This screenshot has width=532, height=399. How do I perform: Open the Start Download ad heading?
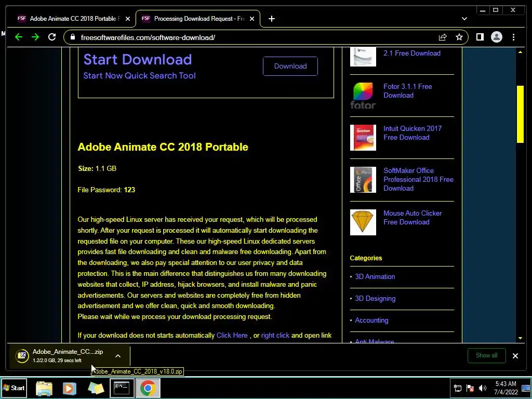137,59
